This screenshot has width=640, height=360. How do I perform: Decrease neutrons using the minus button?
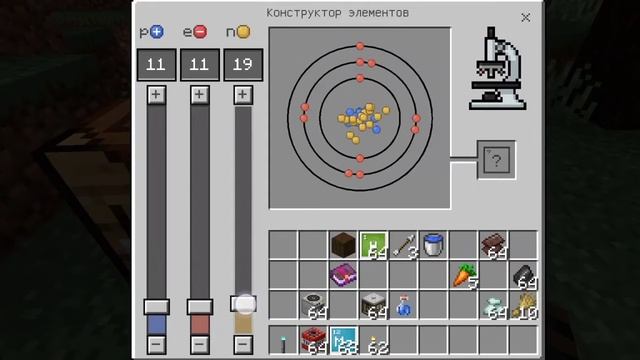pyautogui.click(x=243, y=344)
